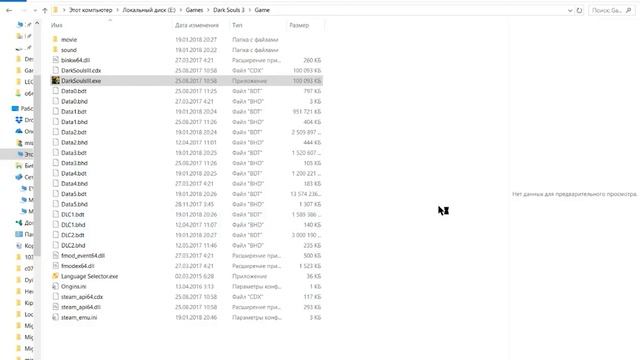Navigate to Dark Souls 3 breadcrumb
This screenshot has height=360, width=640.
tap(229, 10)
